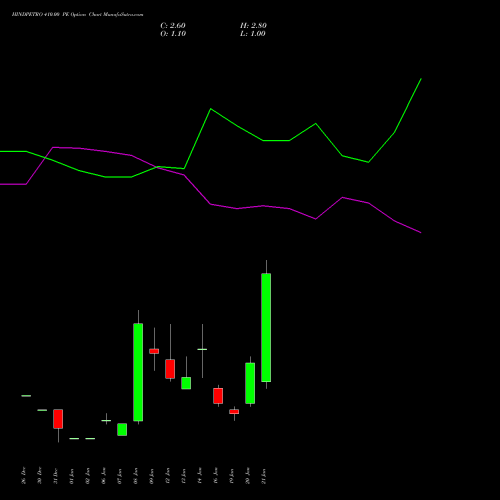
Task: Click the small green candle above 07 Jan
Action: tap(122, 429)
